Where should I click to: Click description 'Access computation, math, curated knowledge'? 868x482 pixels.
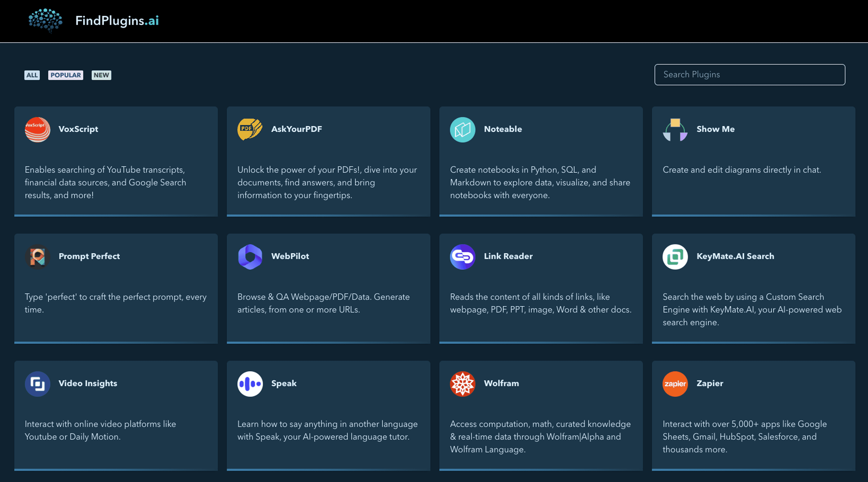click(x=540, y=437)
